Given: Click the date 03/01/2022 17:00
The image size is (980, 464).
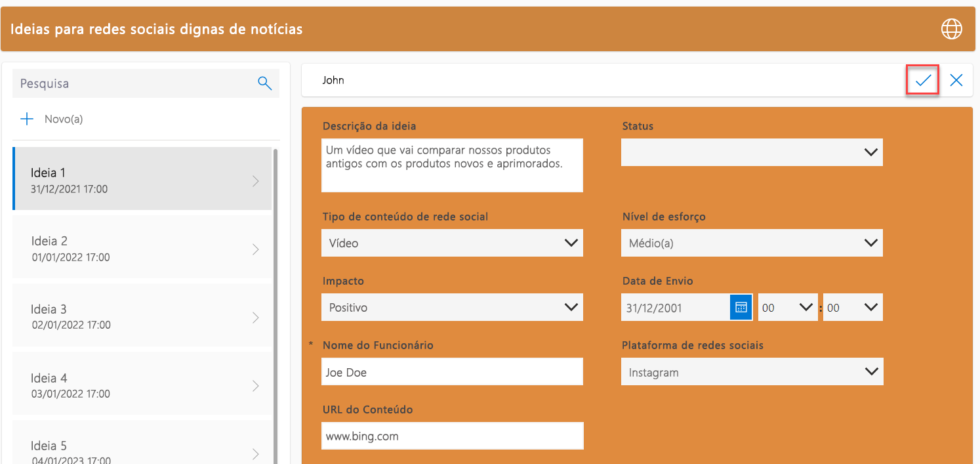Looking at the screenshot, I should pos(71,394).
